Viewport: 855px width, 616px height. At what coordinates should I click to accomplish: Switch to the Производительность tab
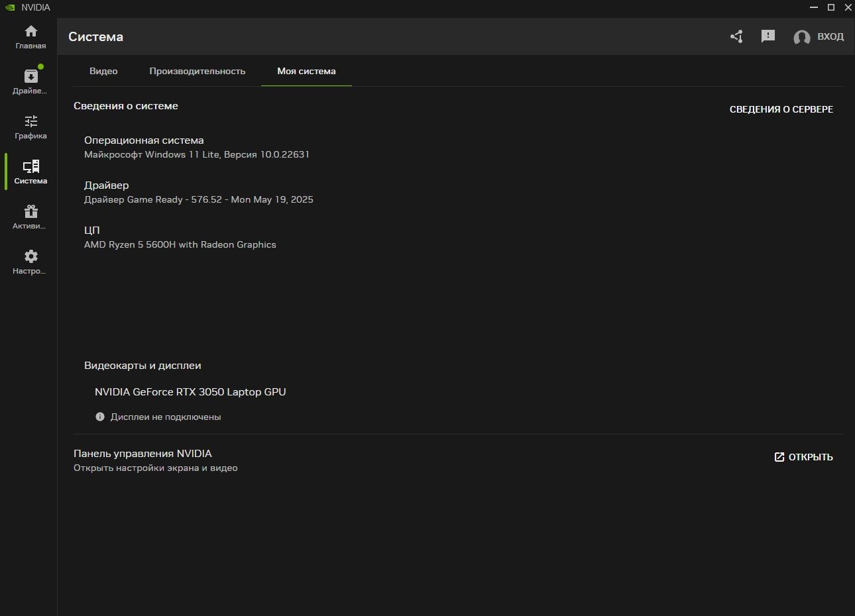pos(198,71)
